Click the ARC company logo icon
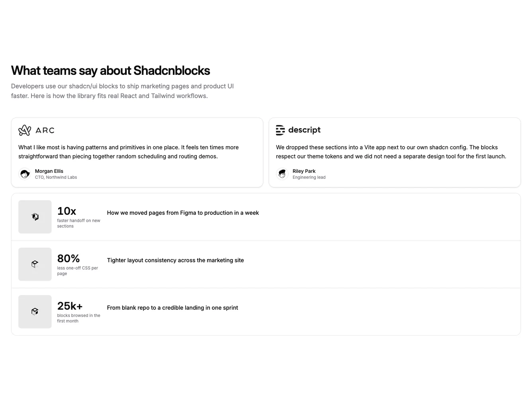This screenshot has height=399, width=532. [x=25, y=130]
